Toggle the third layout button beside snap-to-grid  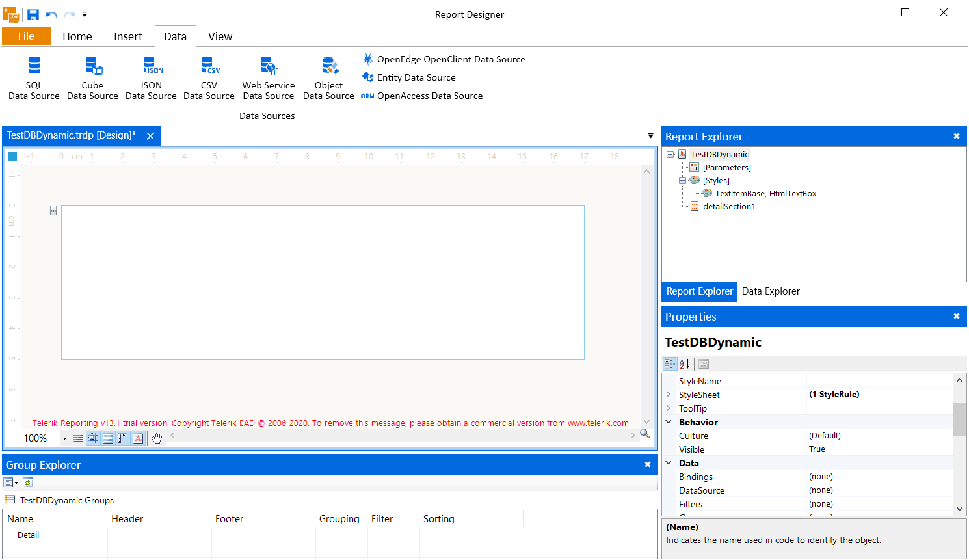108,438
